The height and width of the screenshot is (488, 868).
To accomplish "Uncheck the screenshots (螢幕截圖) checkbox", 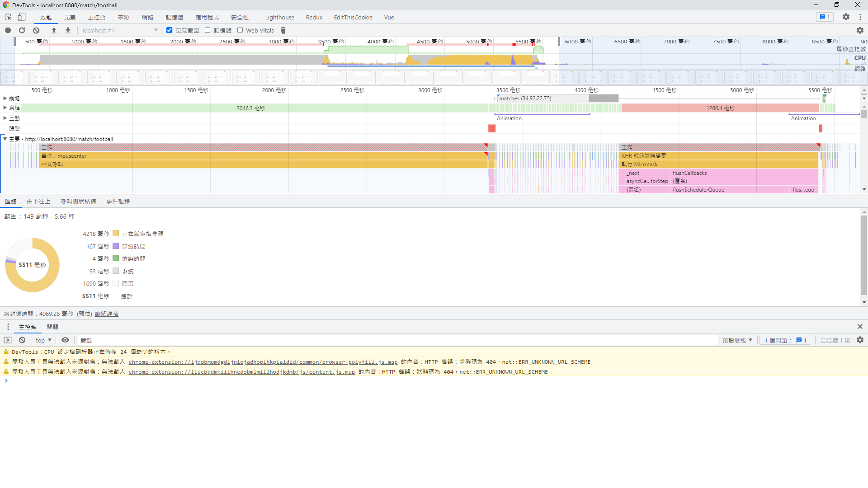I will 170,30.
